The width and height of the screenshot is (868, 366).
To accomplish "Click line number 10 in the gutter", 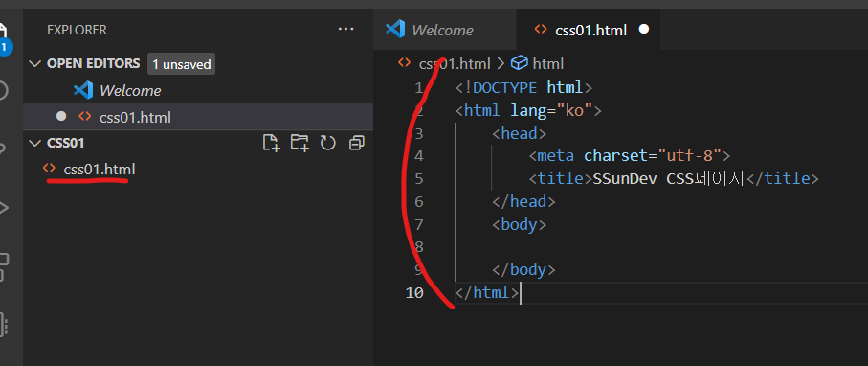I will pos(415,292).
